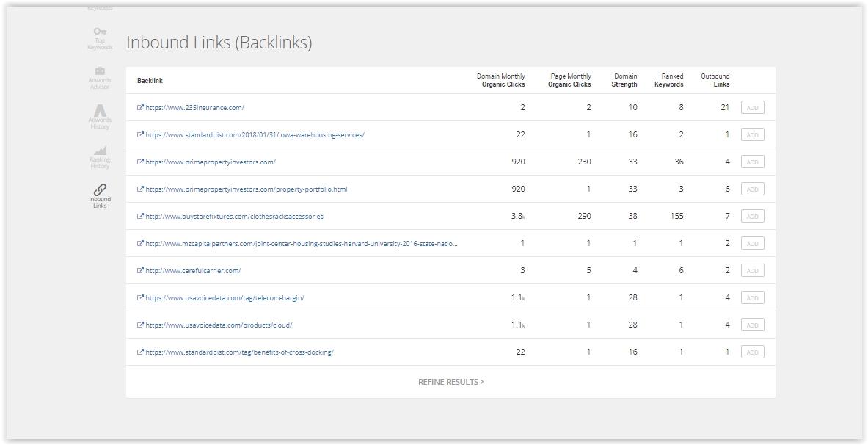Screen dimensions: 868x445
Task: Click the 290 page clicks value
Action: tap(584, 216)
